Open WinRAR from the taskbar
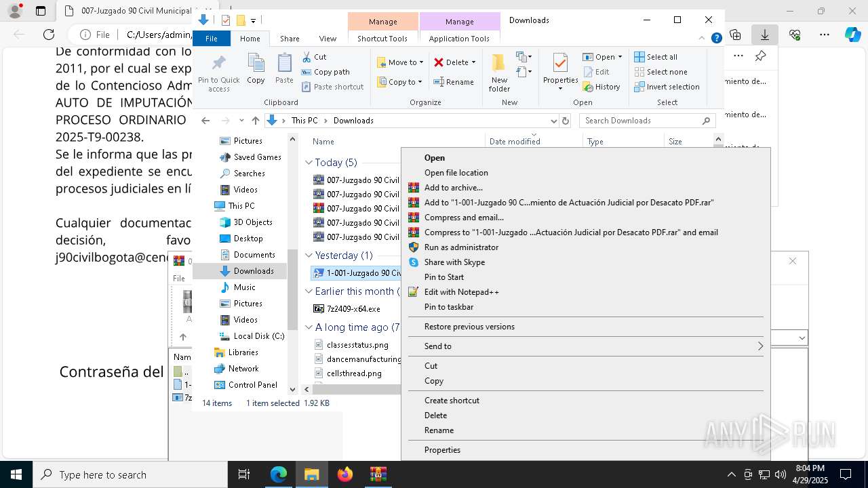Screen dimensions: 868x488 [378, 474]
